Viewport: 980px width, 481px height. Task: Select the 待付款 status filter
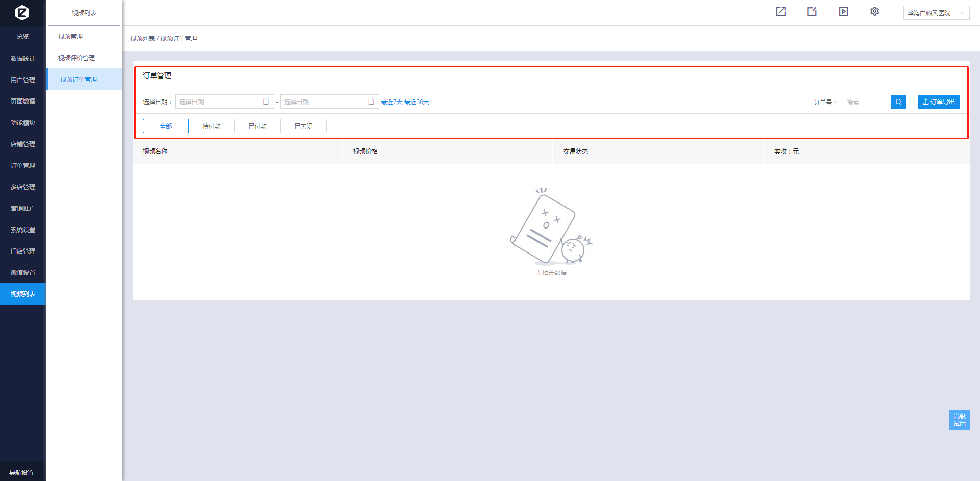point(212,126)
